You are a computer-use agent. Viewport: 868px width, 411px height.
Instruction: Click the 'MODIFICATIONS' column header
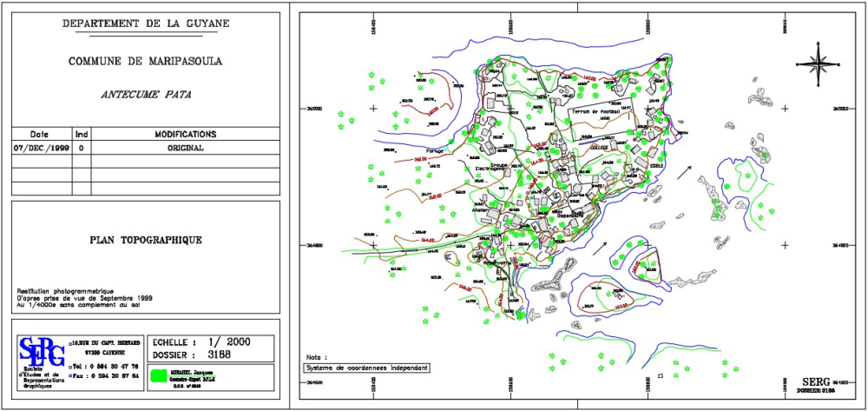(185, 135)
